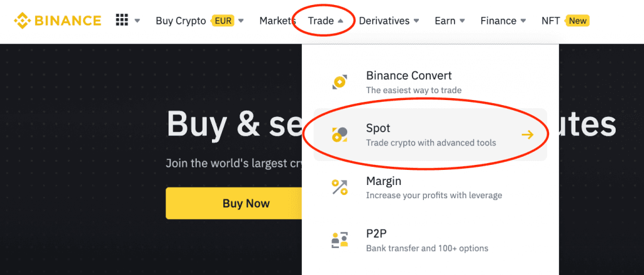644x275 pixels.
Task: Go to the Markets page
Action: [277, 21]
